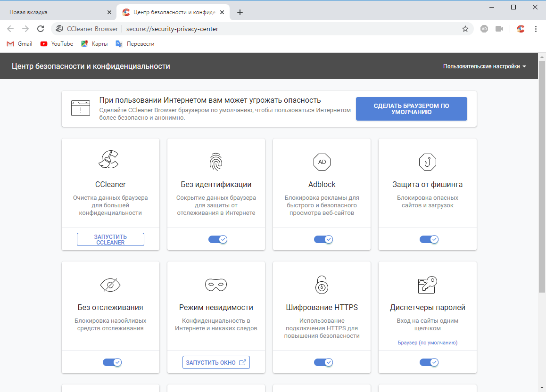Click the hook icon for Защита от фишинга
Screen dimensions: 546x392
tap(427, 162)
